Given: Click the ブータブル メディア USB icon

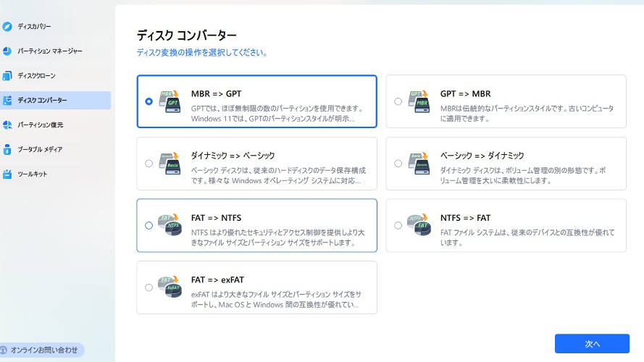Looking at the screenshot, I should 7,149.
